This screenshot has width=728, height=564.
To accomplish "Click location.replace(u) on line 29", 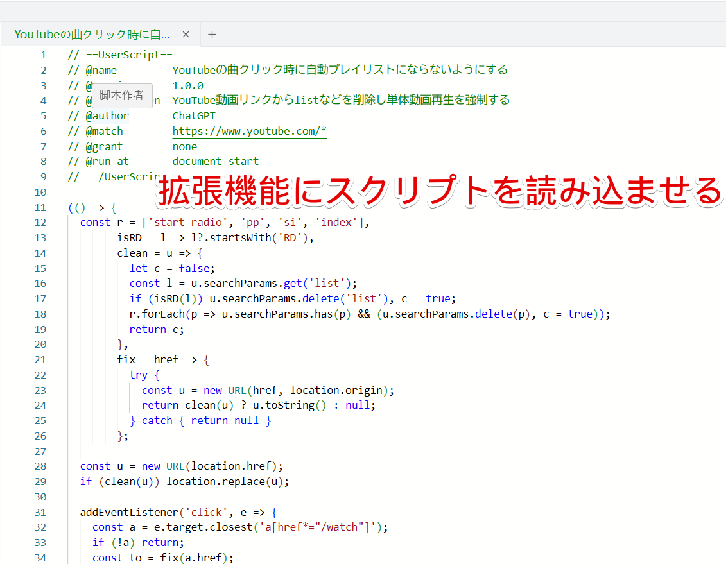I will tap(225, 481).
